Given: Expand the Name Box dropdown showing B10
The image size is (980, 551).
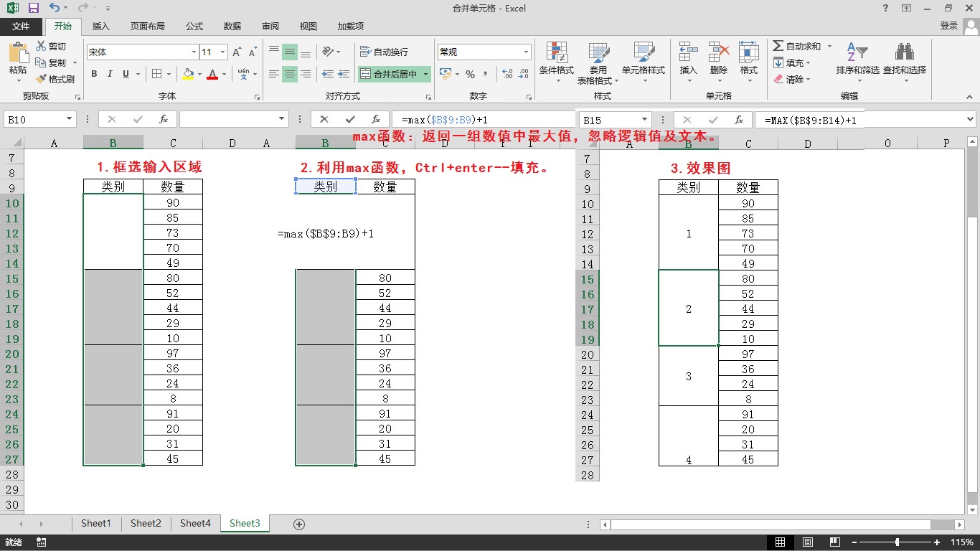Looking at the screenshot, I should pos(70,119).
